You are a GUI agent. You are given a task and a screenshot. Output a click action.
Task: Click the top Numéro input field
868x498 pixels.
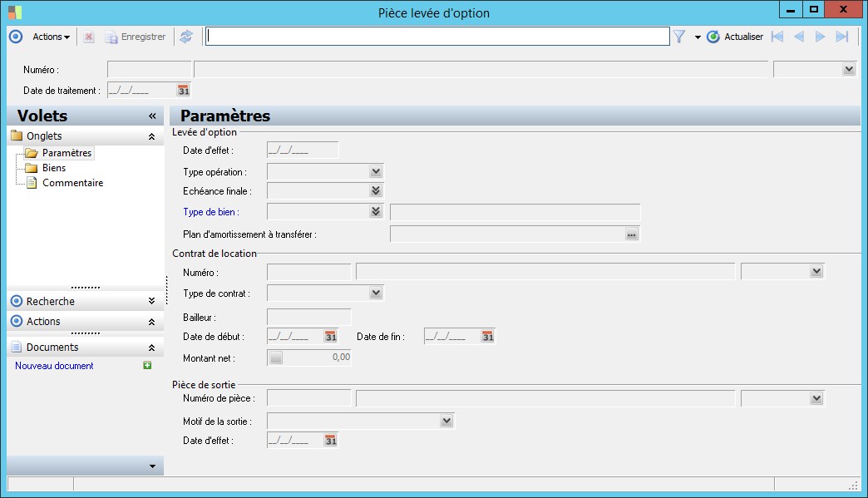[150, 70]
